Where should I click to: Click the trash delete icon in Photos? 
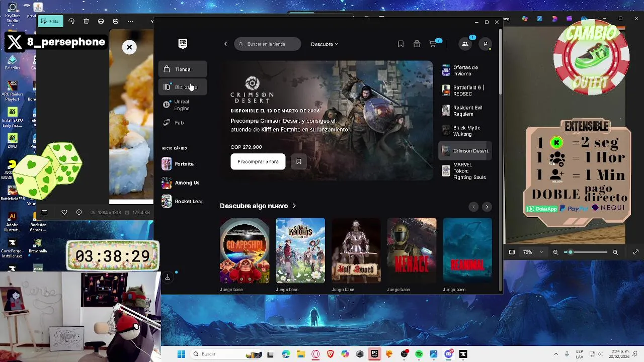tap(86, 22)
